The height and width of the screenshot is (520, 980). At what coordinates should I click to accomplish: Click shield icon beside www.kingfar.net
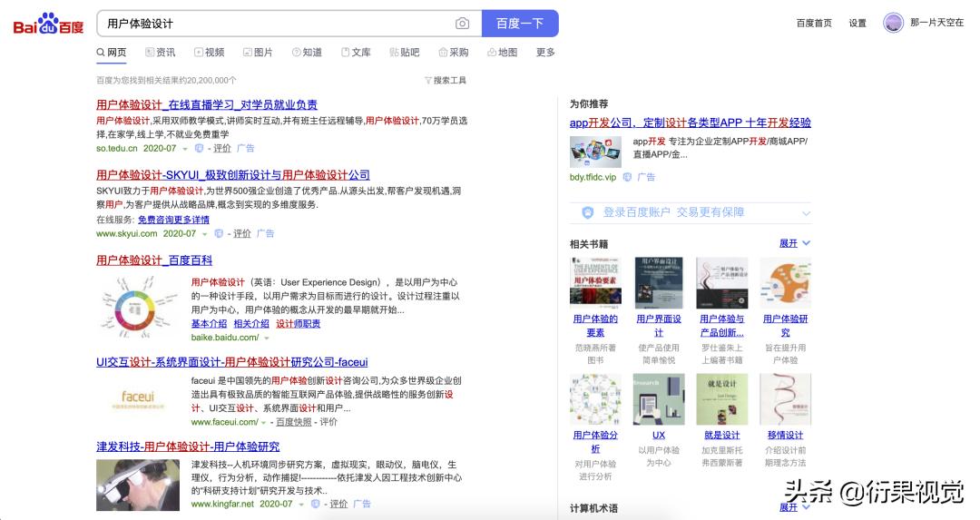(x=315, y=504)
